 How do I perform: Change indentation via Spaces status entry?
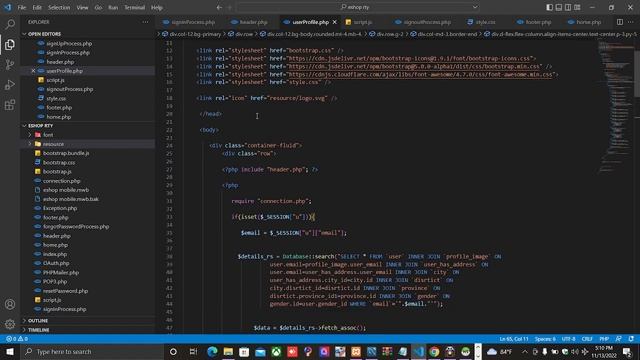545,339
